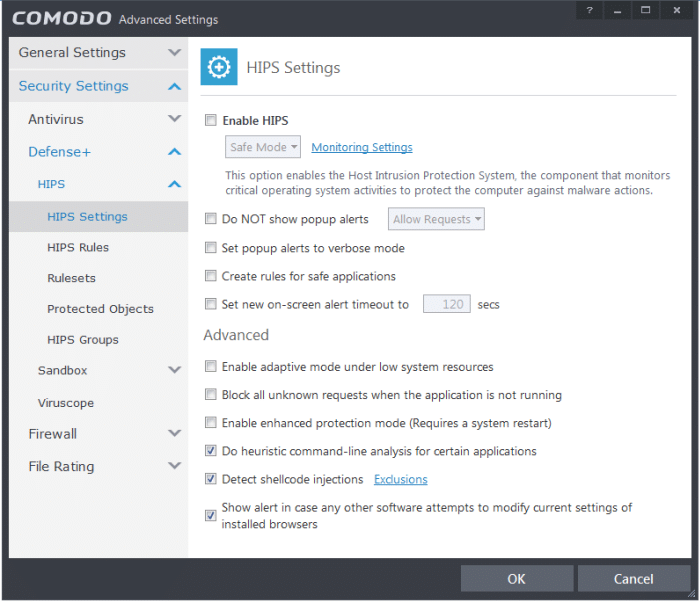Image resolution: width=700 pixels, height=602 pixels.
Task: Maximize the Advanced Settings window
Action: tap(646, 10)
